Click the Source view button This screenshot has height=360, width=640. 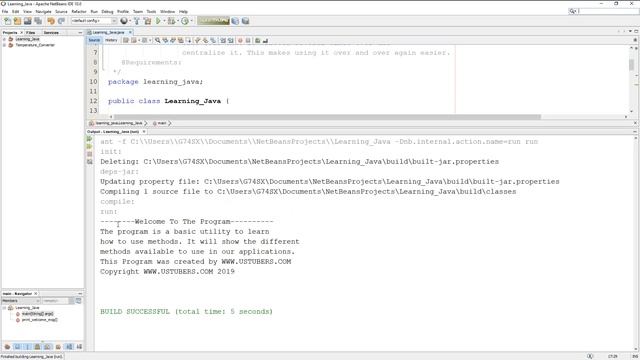point(94,40)
